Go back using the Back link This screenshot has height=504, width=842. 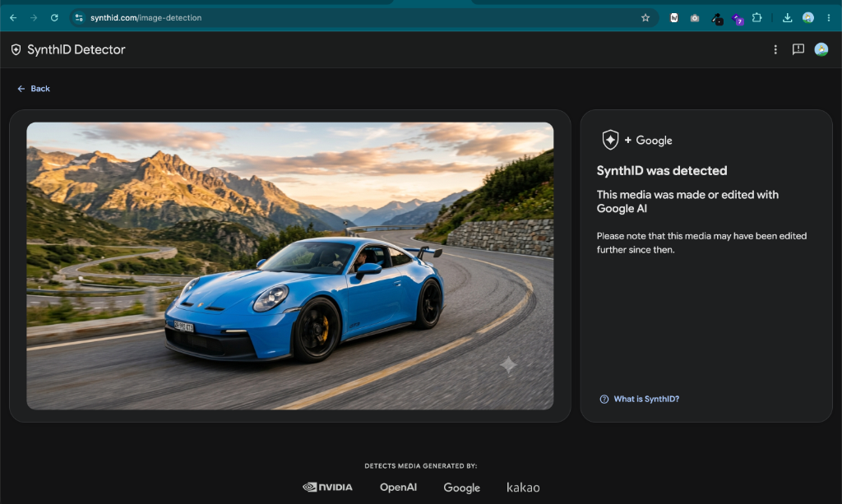coord(33,89)
